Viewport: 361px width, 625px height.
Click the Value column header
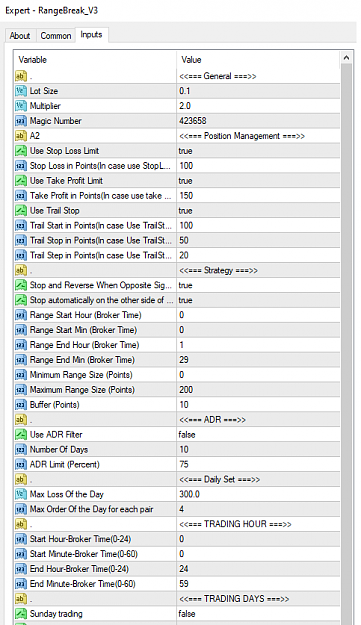pos(258,60)
